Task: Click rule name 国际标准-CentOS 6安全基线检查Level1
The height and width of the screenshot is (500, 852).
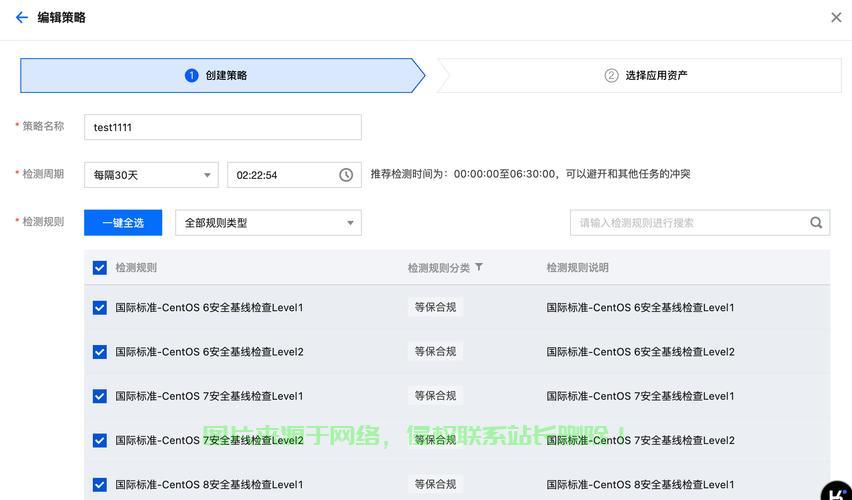Action: [209, 308]
